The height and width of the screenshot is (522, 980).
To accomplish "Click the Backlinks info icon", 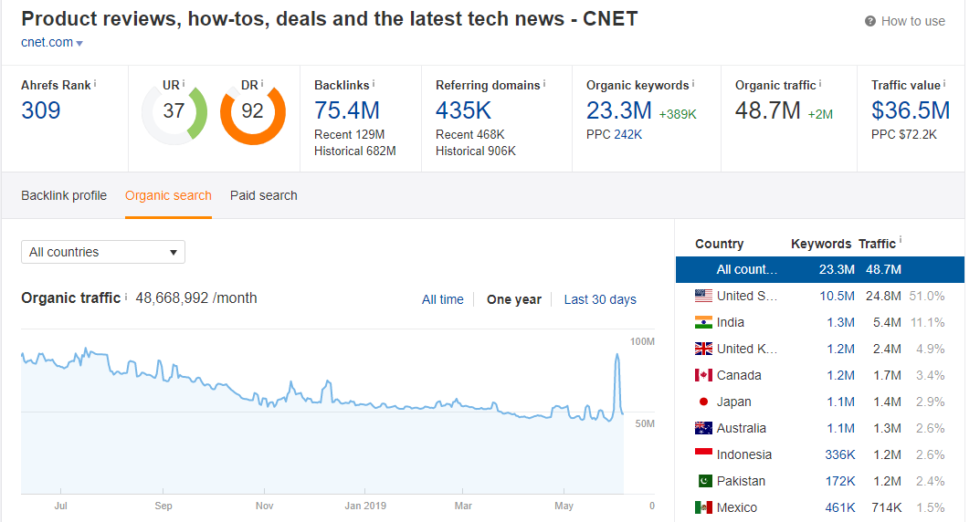I will tap(374, 83).
